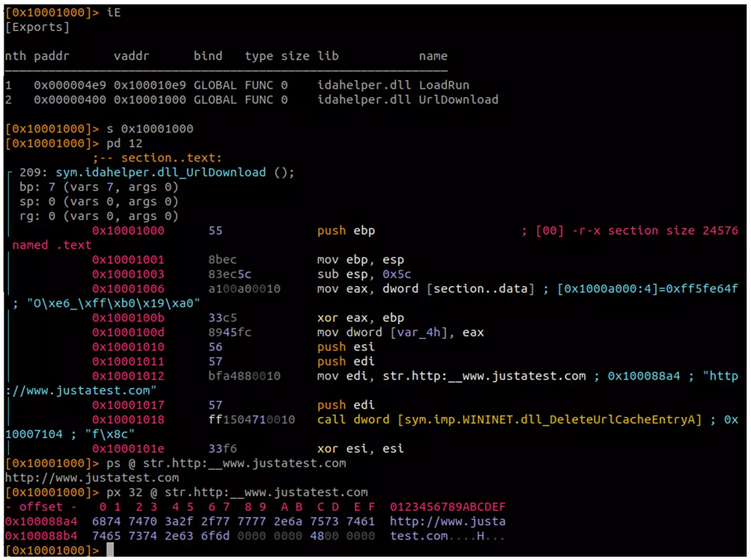Click the ASCII text 'http://www.justa'
Viewport: 751px width, 560px height.
point(448,522)
